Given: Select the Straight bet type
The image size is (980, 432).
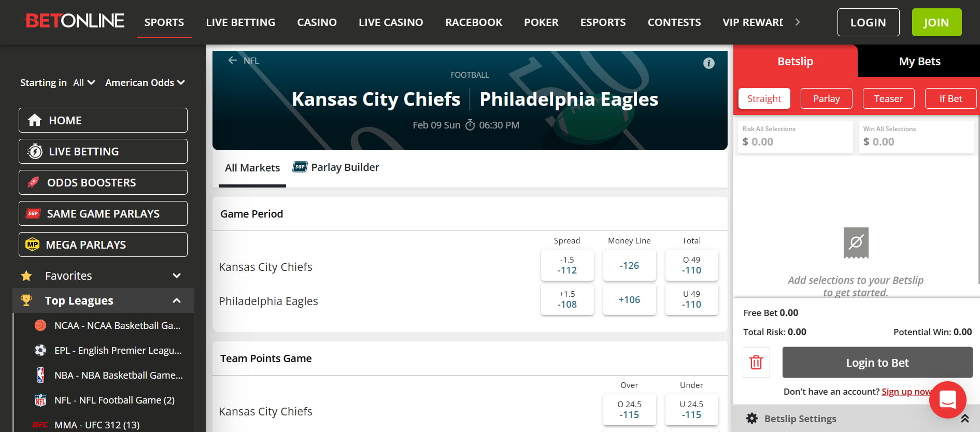Looking at the screenshot, I should click(x=764, y=98).
